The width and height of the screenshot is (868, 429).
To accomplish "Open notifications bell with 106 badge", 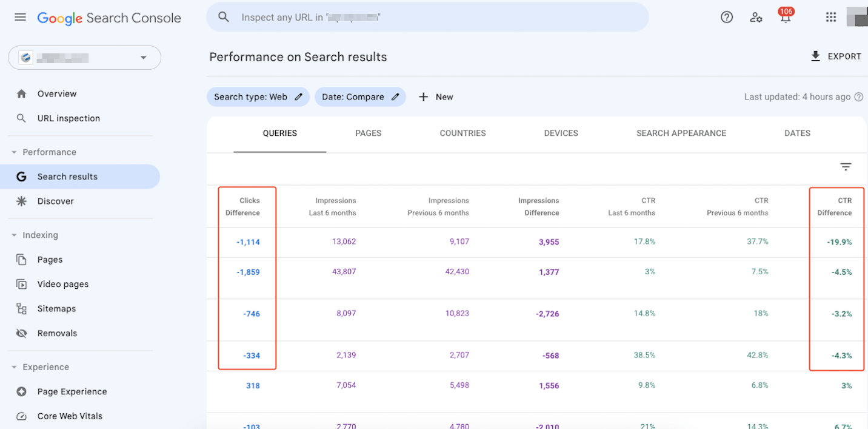I will [786, 16].
